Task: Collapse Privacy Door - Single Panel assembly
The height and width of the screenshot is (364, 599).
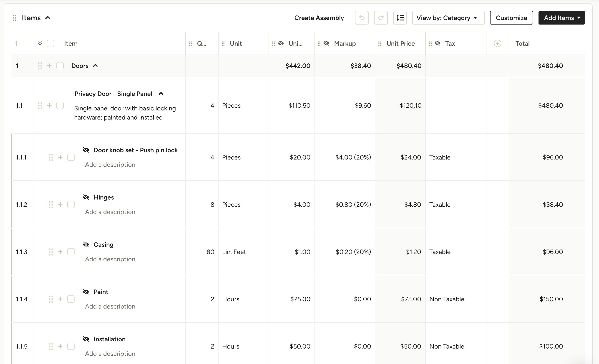Action: (161, 94)
